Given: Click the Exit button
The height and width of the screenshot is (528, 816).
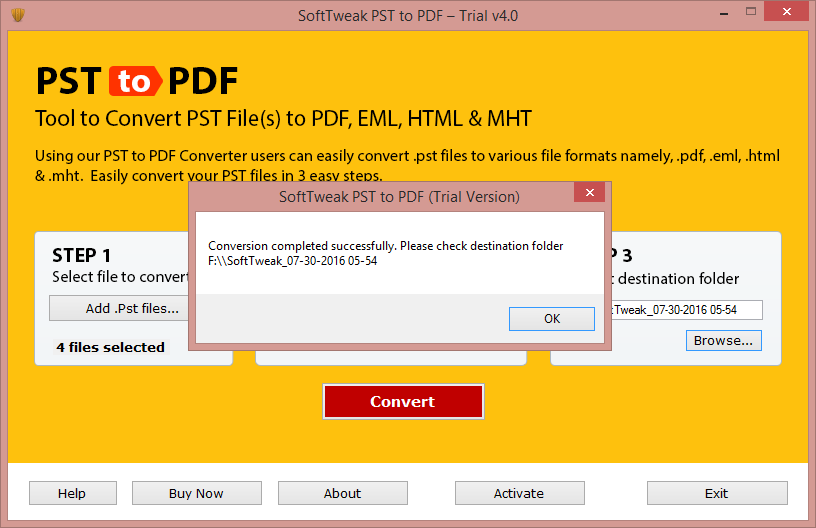Looking at the screenshot, I should (x=717, y=493).
